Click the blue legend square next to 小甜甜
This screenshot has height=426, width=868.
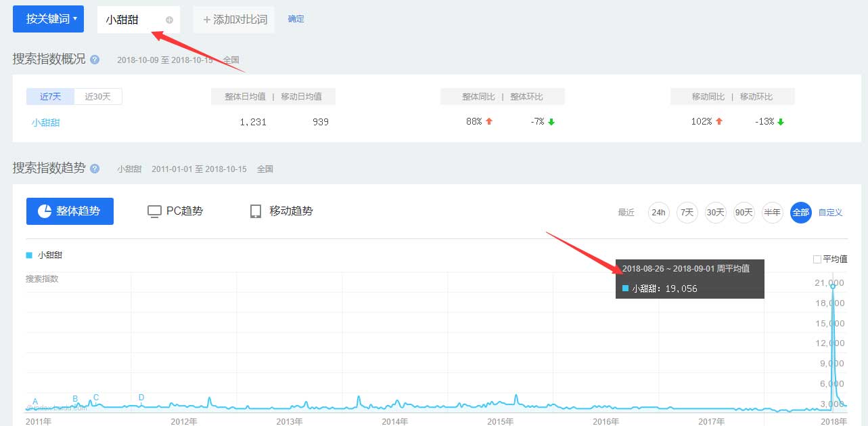(27, 255)
